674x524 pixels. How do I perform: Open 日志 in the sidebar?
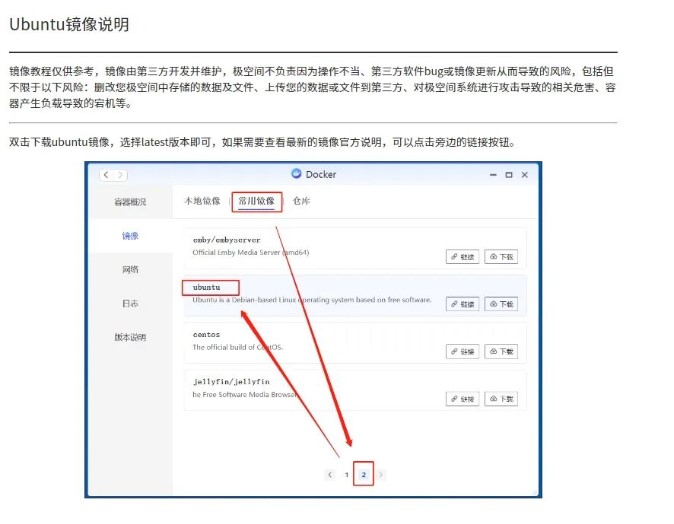point(130,303)
